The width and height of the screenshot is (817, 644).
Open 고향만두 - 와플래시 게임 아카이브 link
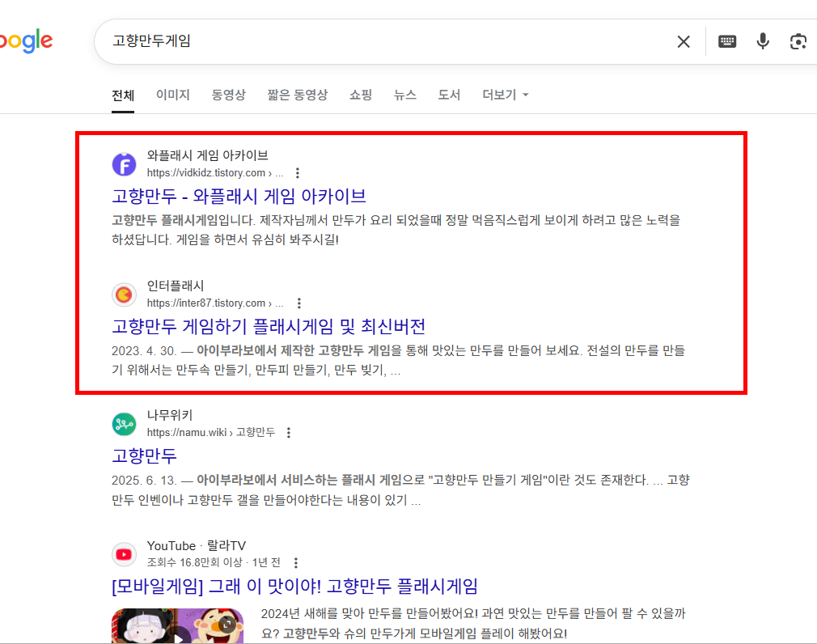239,197
